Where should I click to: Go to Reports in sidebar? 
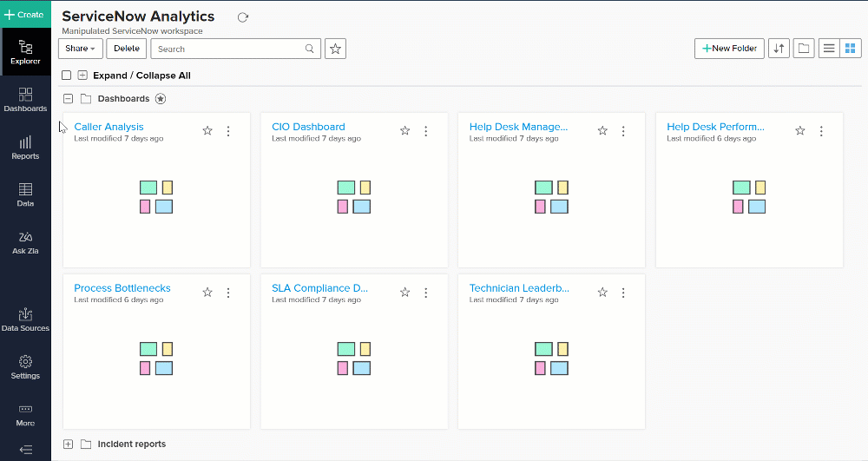pos(25,148)
